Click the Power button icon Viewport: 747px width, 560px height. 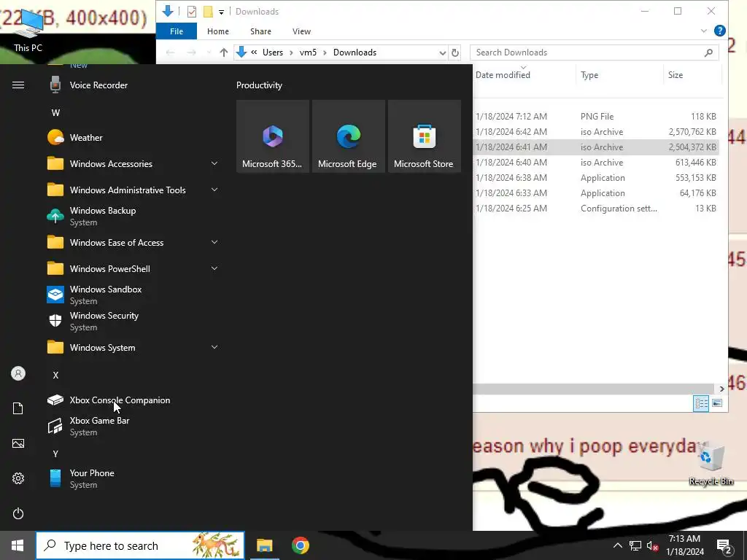(x=18, y=513)
